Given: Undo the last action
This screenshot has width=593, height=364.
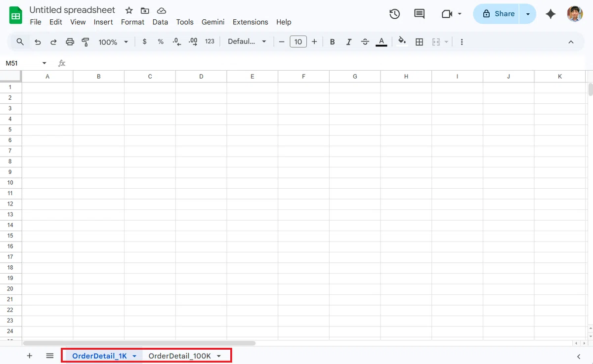Looking at the screenshot, I should [x=38, y=42].
